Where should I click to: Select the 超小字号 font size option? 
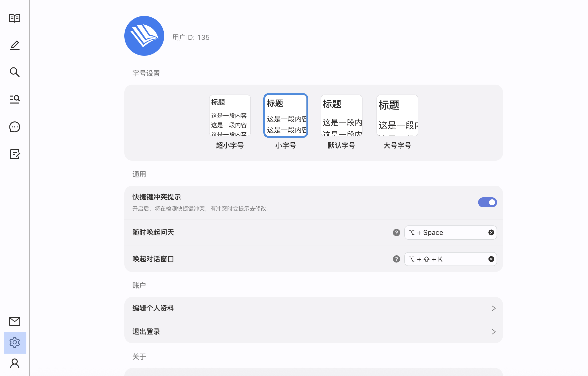(x=230, y=122)
